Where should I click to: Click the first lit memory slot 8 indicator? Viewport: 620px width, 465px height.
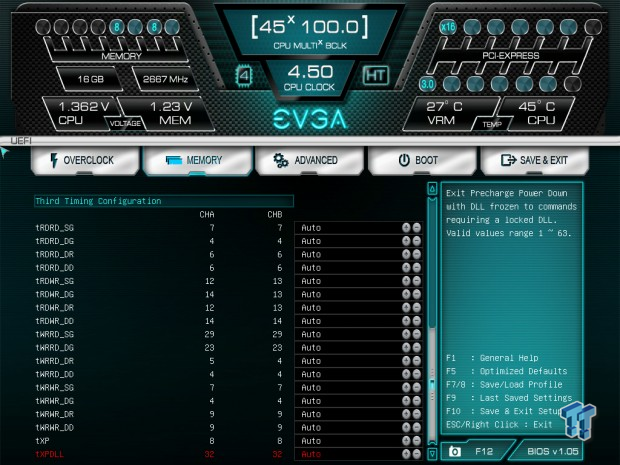[x=117, y=27]
